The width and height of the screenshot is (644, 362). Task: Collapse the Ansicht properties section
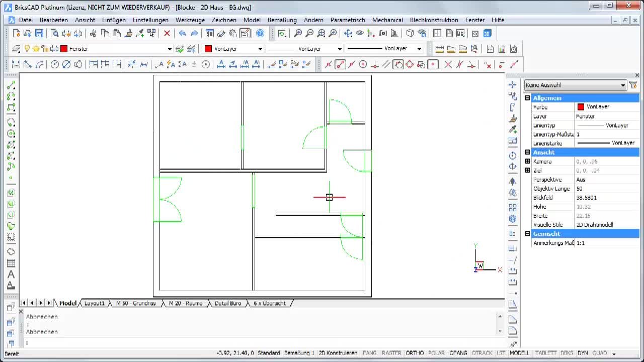click(527, 152)
